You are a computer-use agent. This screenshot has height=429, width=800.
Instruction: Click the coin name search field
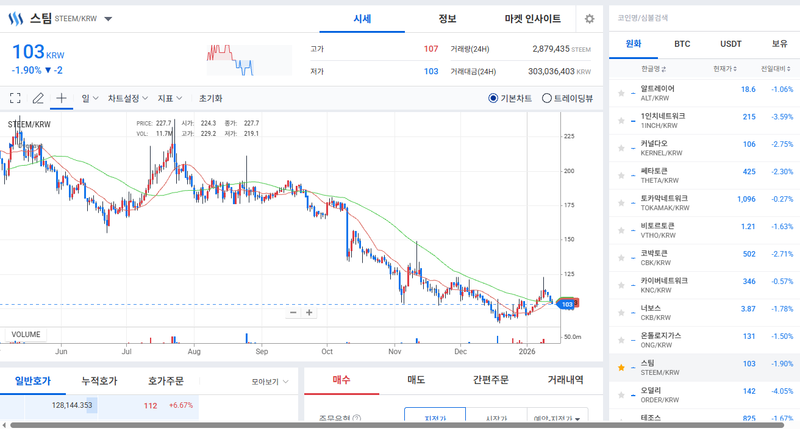(700, 18)
